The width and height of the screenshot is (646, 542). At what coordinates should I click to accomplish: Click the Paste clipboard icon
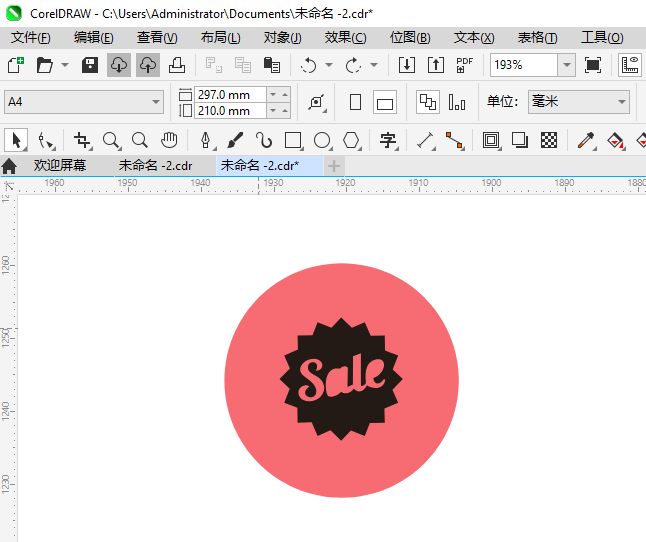pyautogui.click(x=272, y=65)
